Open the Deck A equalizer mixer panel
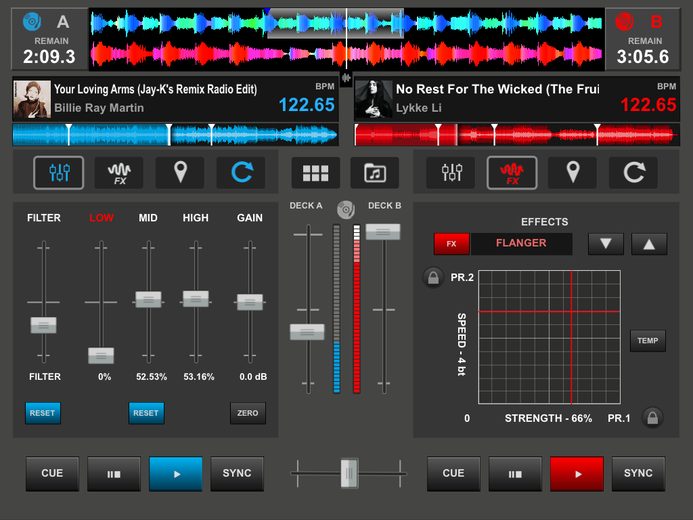Viewport: 693px width, 520px height. point(58,172)
